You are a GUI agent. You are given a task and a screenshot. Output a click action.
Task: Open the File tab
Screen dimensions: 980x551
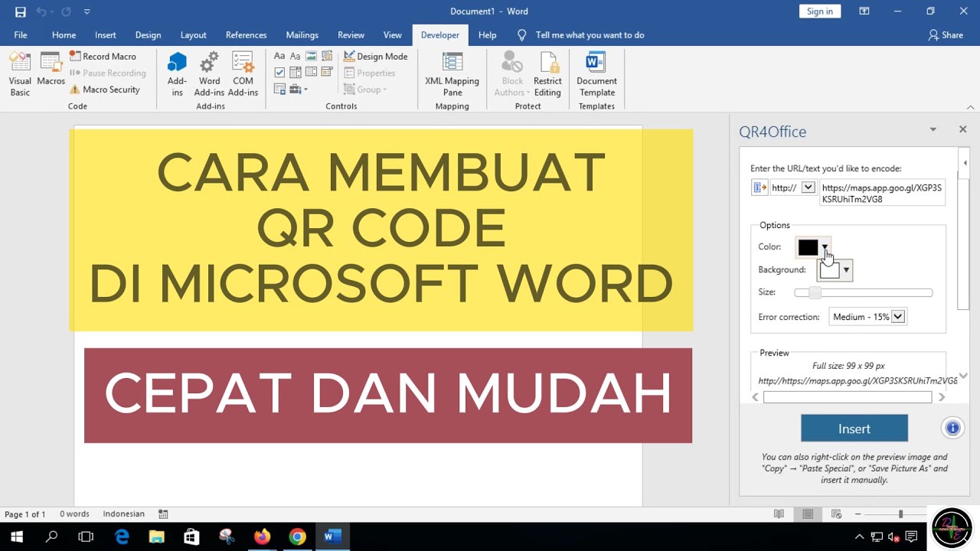(21, 35)
